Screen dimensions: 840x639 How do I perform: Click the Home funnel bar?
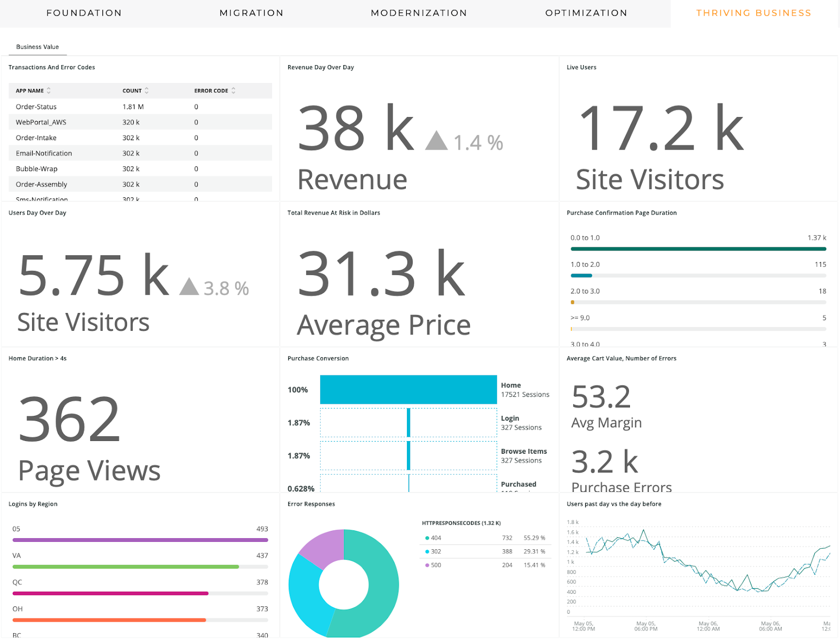point(408,390)
